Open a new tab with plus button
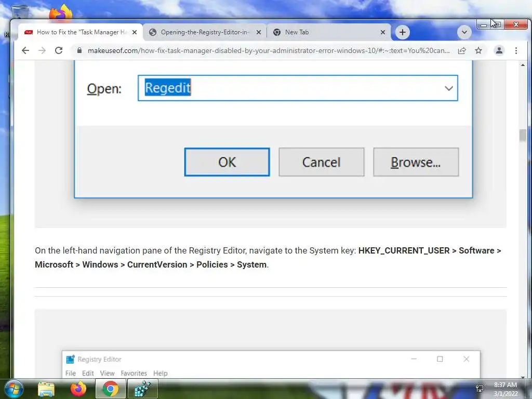The height and width of the screenshot is (399, 532). 403,32
